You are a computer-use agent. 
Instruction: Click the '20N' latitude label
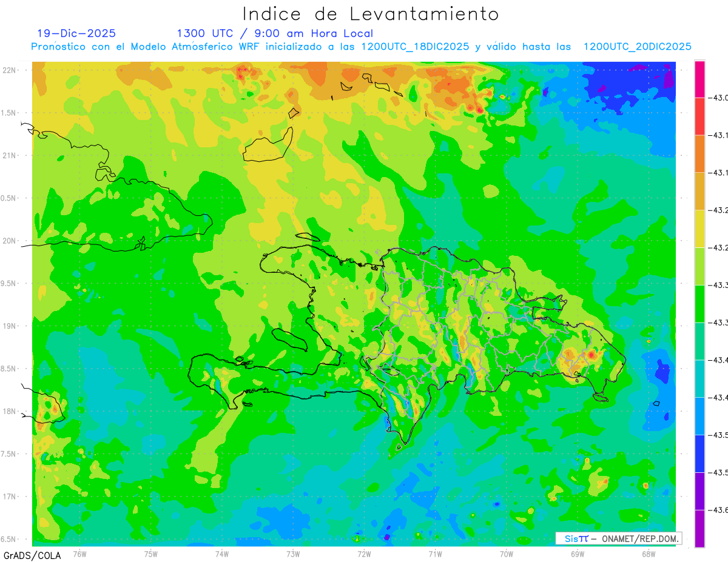point(10,241)
